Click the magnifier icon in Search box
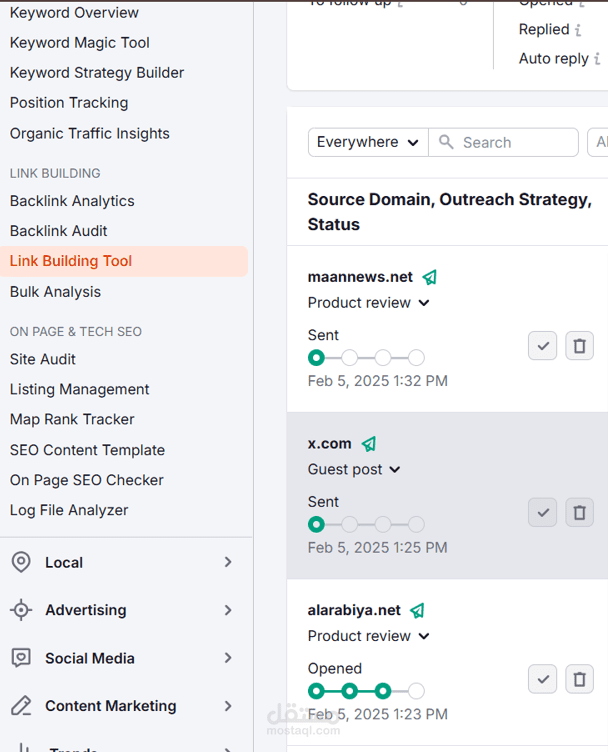This screenshot has width=608, height=752. pos(446,142)
